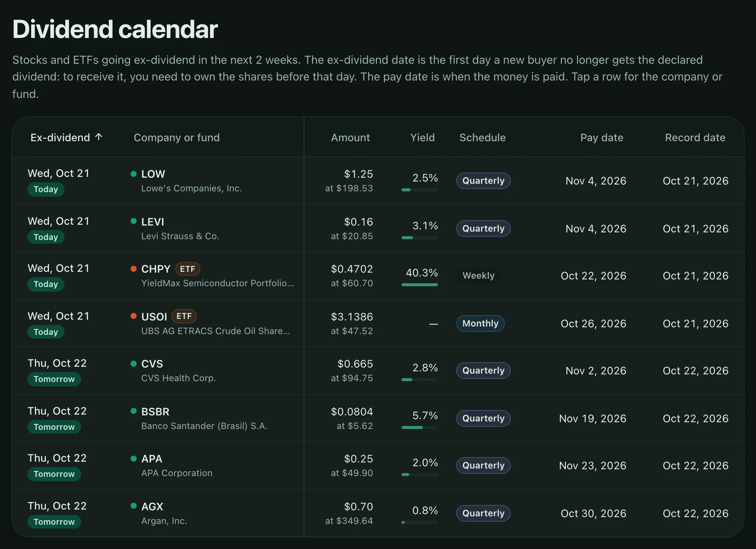Click the Quarterly schedule pill for BSBR
This screenshot has width=756, height=549.
[x=483, y=418]
